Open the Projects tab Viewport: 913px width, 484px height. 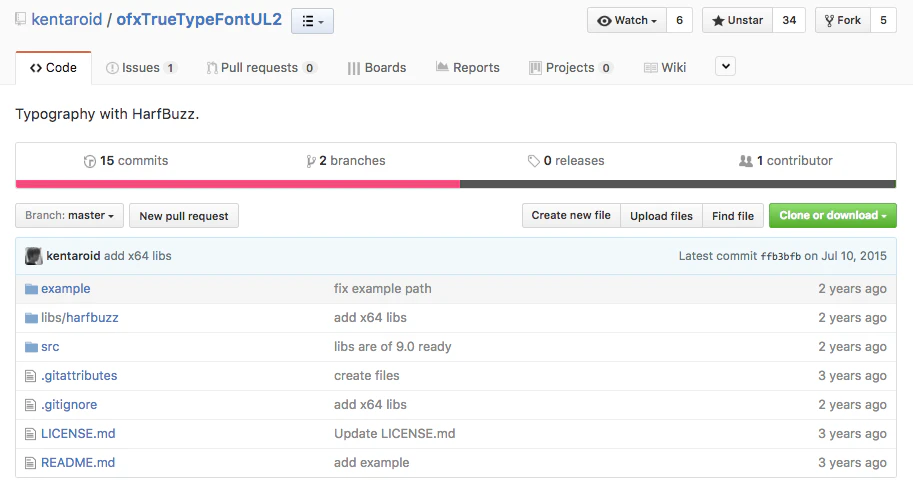(x=571, y=68)
